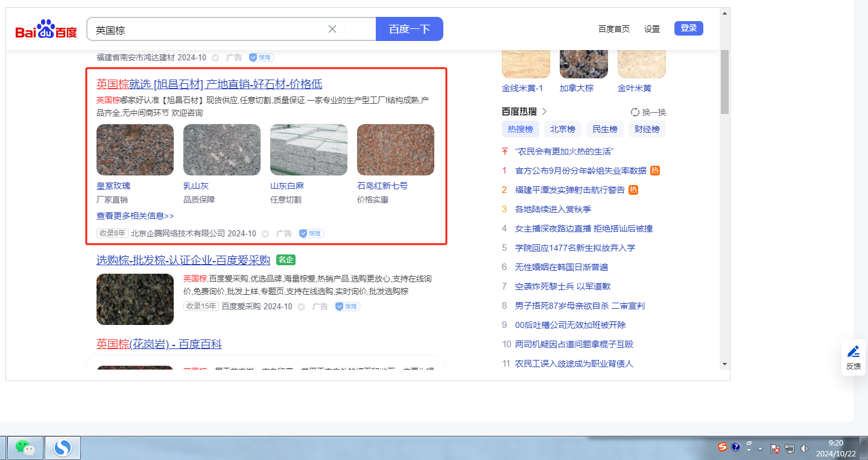
Task: Switch to the 民生榜 tab
Action: point(605,129)
